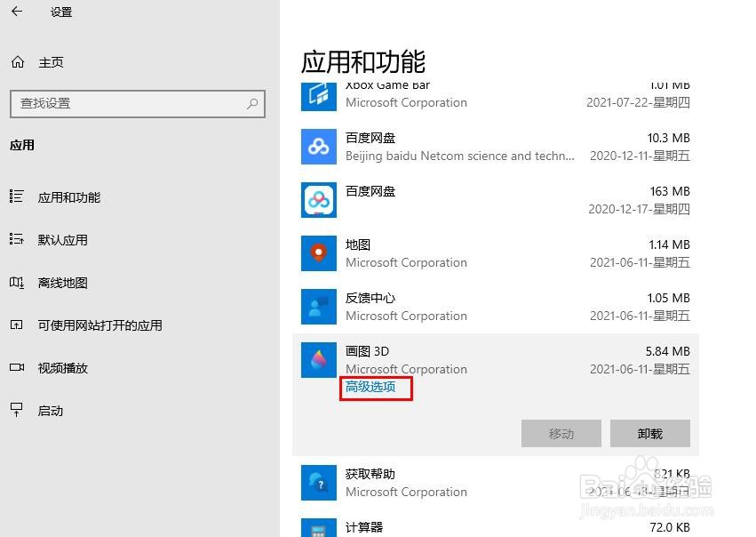
Task: Click the 视频播放 camera icon
Action: coord(17,368)
